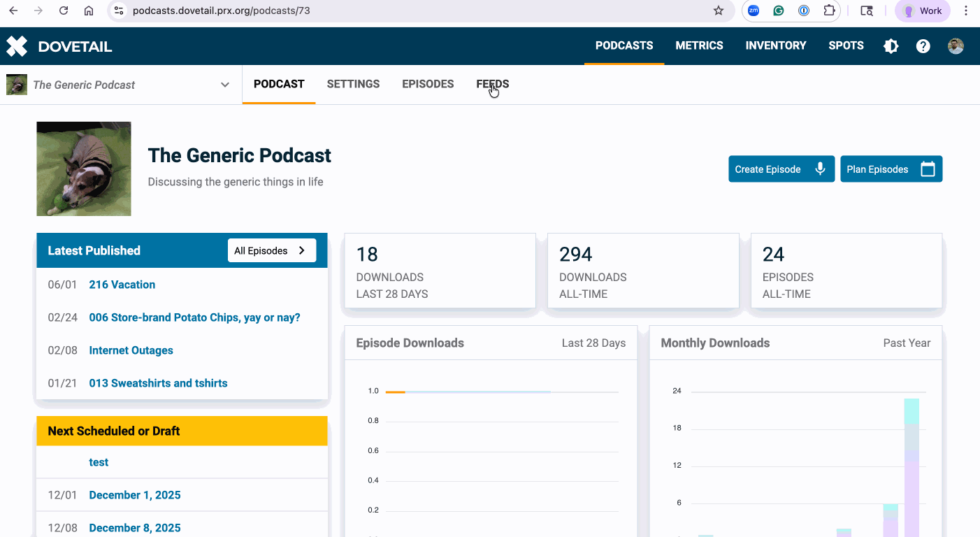This screenshot has width=980, height=537.
Task: Switch to the Feeds tab
Action: tap(492, 84)
